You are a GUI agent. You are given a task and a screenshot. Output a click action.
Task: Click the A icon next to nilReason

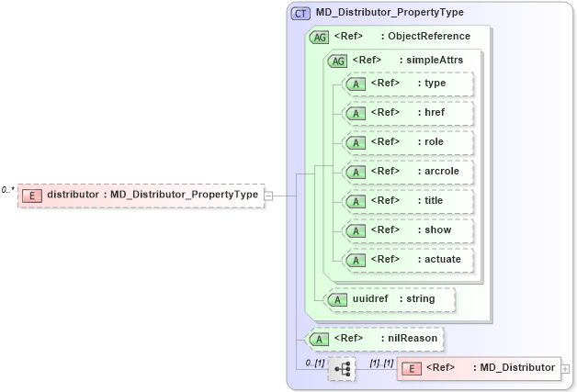tap(319, 340)
